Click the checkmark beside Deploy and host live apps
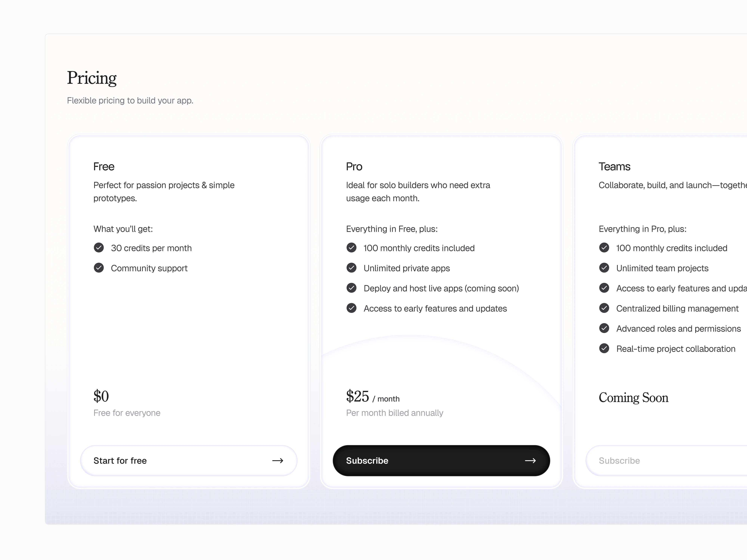Viewport: 747px width, 560px height. 351,288
